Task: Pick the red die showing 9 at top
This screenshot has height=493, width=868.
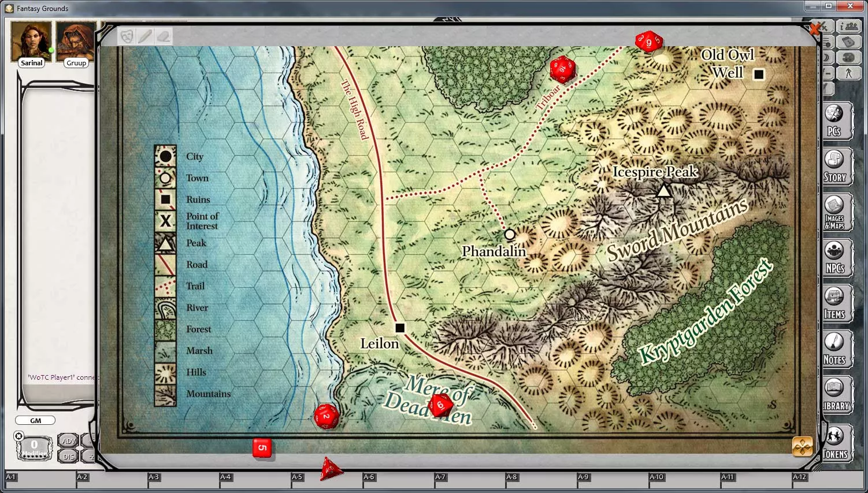Action: [x=648, y=42]
